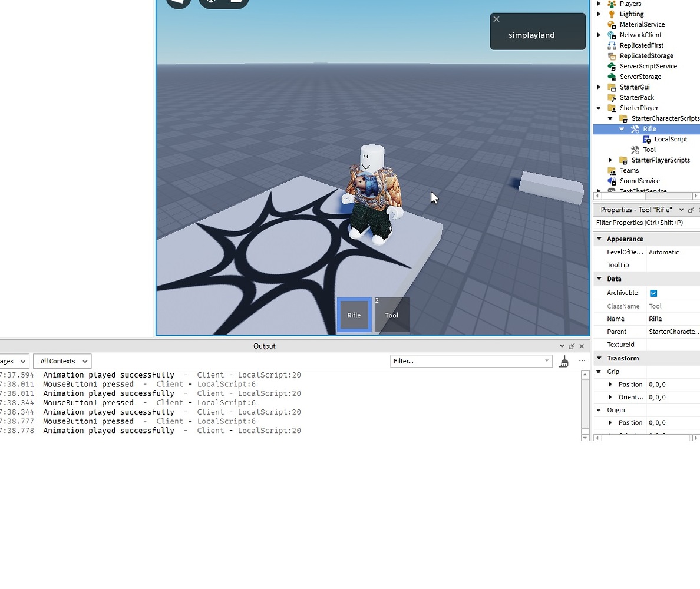Expand the StarterPlayerScripts folder
The height and width of the screenshot is (589, 700).
pyautogui.click(x=610, y=160)
